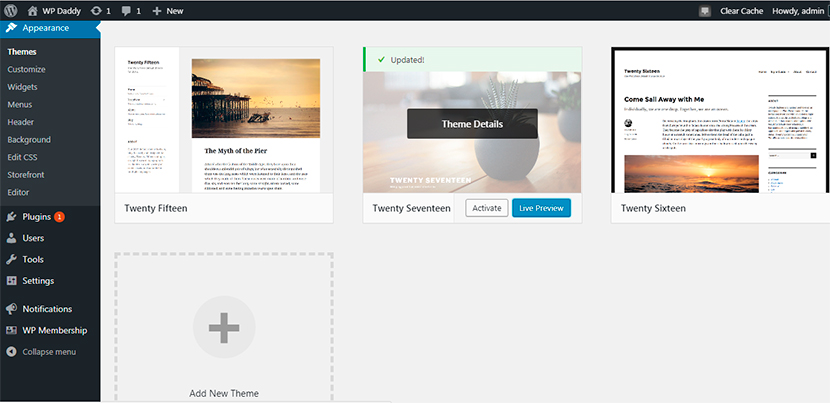830x403 pixels.
Task: Open the Plugins menu label
Action: pos(37,217)
